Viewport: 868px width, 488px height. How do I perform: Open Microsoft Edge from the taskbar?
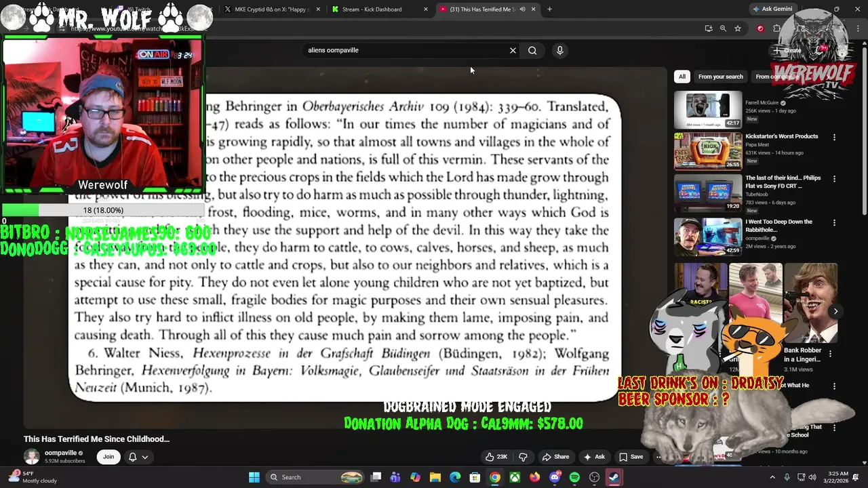pos(455,477)
